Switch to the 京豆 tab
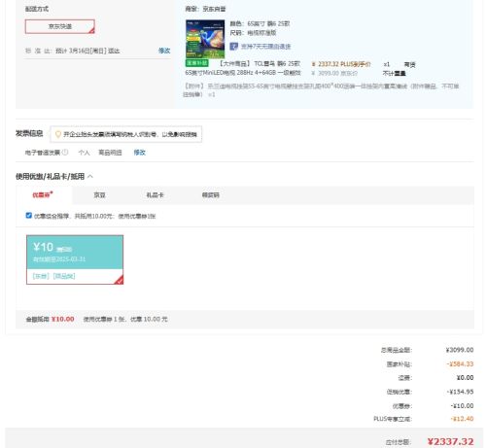Viewport: 486px width, 448px height. pyautogui.click(x=99, y=195)
